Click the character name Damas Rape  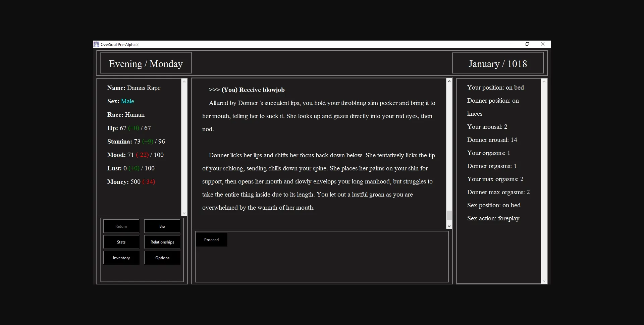pyautogui.click(x=144, y=88)
